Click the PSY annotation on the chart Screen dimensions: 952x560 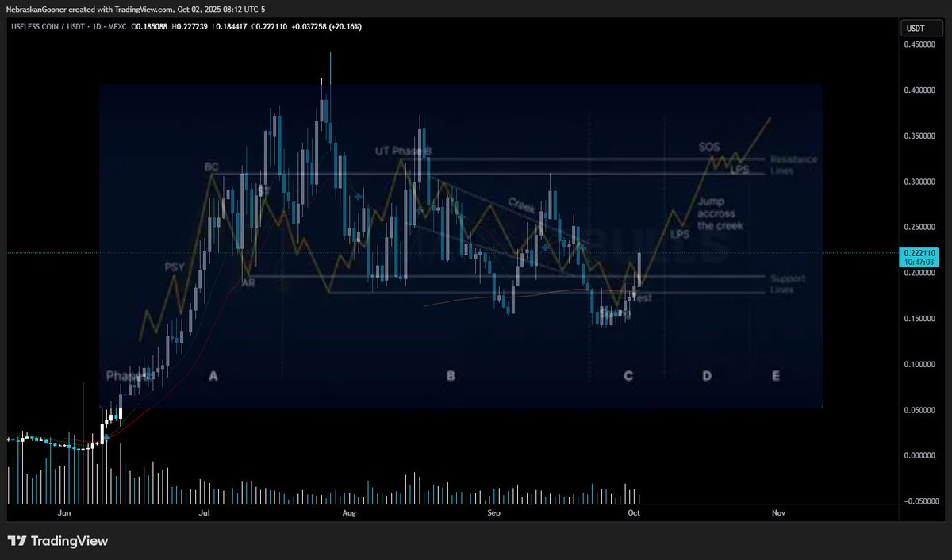(175, 267)
